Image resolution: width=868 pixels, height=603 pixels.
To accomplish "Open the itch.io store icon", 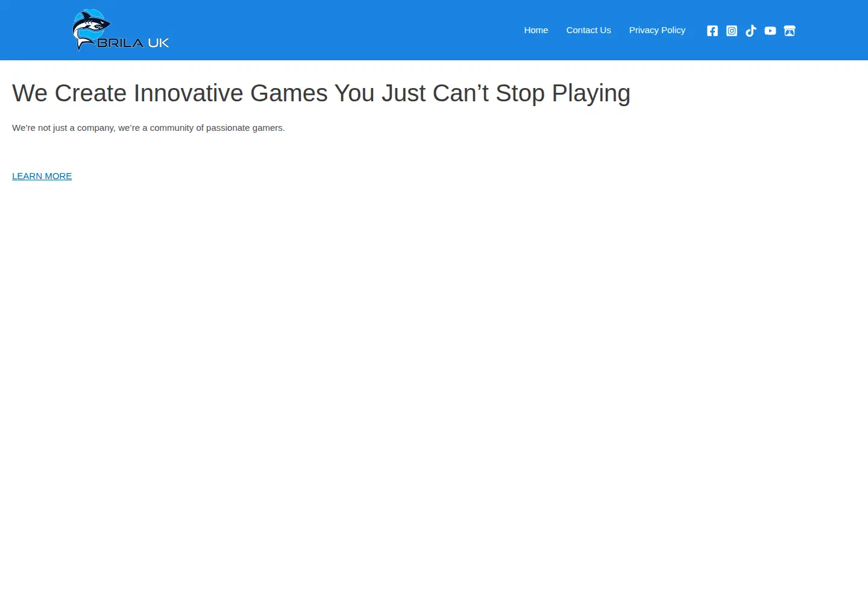I will [790, 31].
